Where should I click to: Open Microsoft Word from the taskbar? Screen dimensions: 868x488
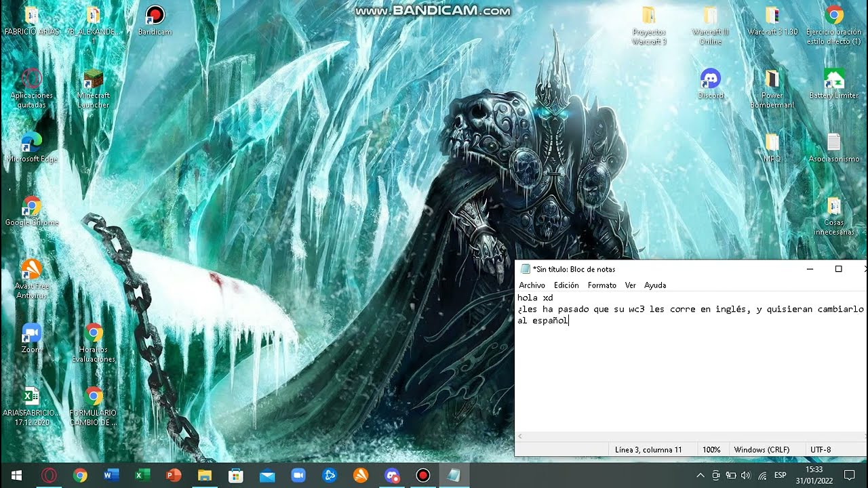tap(111, 475)
